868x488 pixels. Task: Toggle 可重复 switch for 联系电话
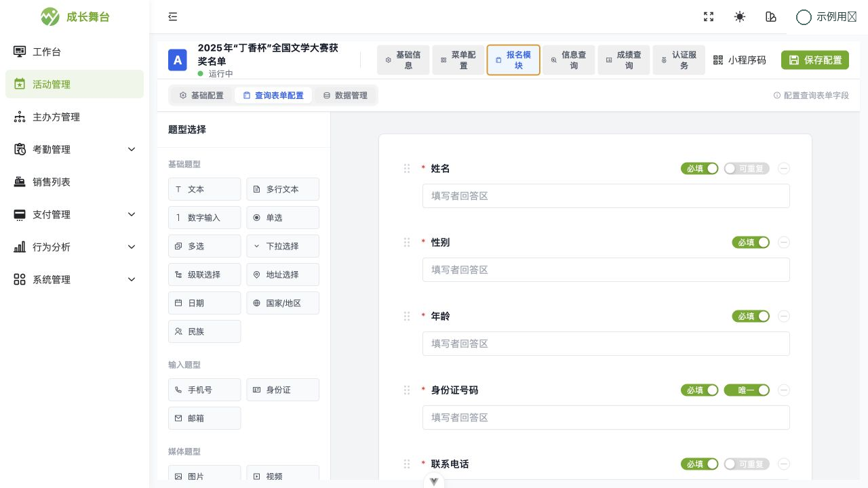click(x=747, y=464)
